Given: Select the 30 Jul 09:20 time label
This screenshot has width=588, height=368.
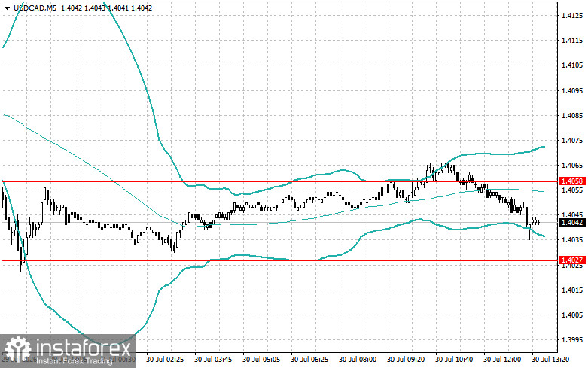Looking at the screenshot, I should pos(406,360).
